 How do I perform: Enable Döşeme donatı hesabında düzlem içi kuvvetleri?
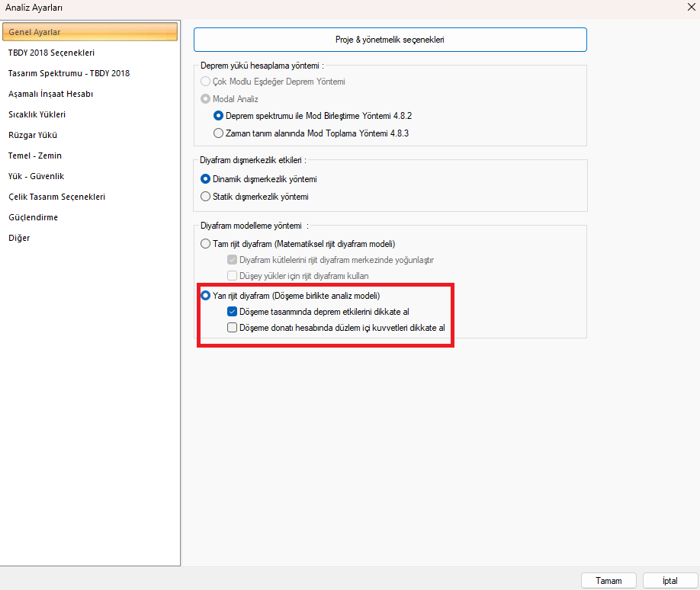click(233, 328)
